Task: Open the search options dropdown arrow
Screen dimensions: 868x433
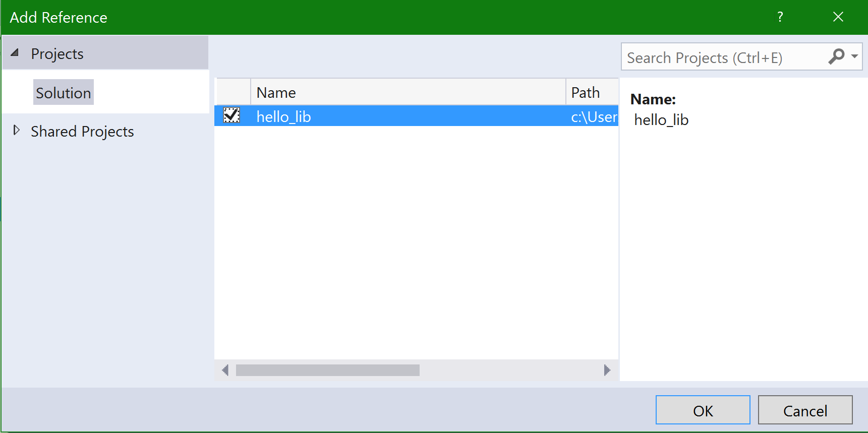Action: [854, 56]
